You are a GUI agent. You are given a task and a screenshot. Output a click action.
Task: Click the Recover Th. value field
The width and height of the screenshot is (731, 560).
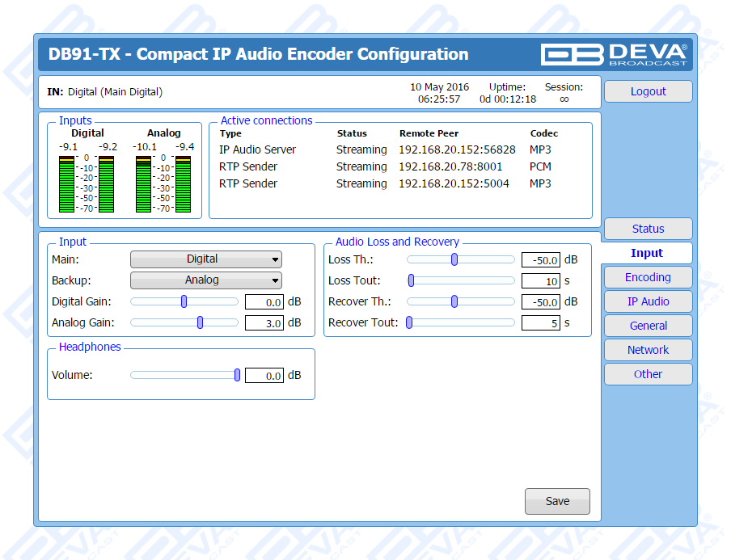click(540, 302)
